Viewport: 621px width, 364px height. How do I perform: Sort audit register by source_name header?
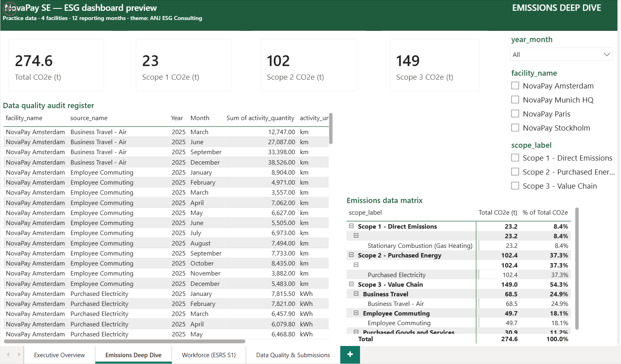click(89, 118)
